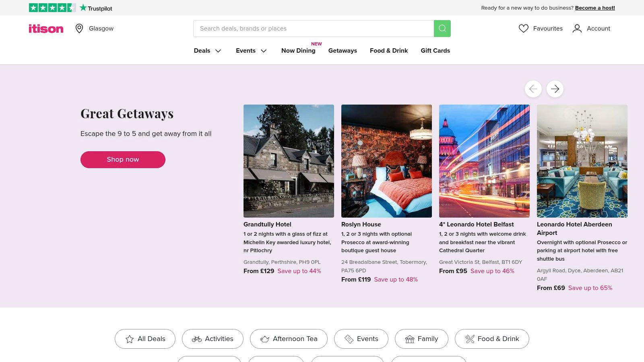Open the Grandtully Hotel photo

coord(289,161)
